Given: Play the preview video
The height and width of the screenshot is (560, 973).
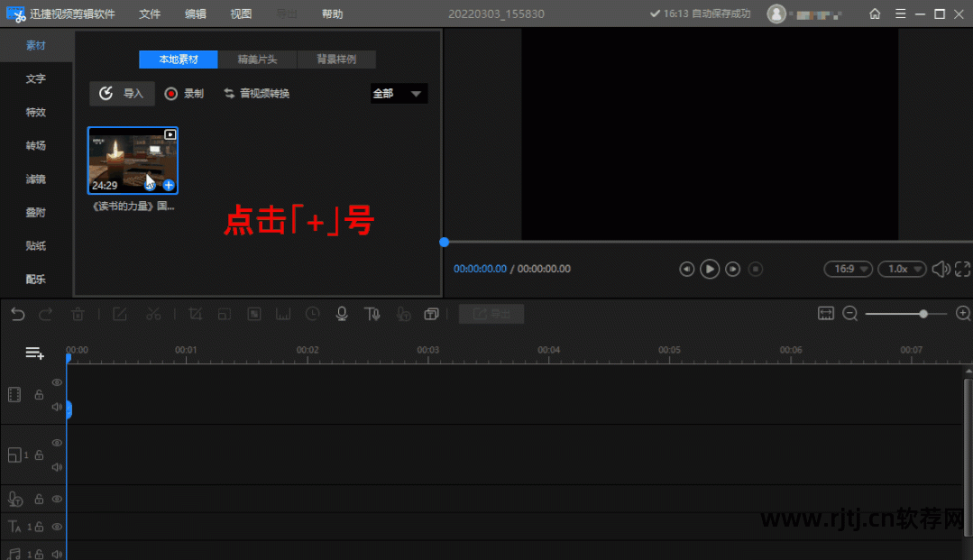Looking at the screenshot, I should point(710,269).
